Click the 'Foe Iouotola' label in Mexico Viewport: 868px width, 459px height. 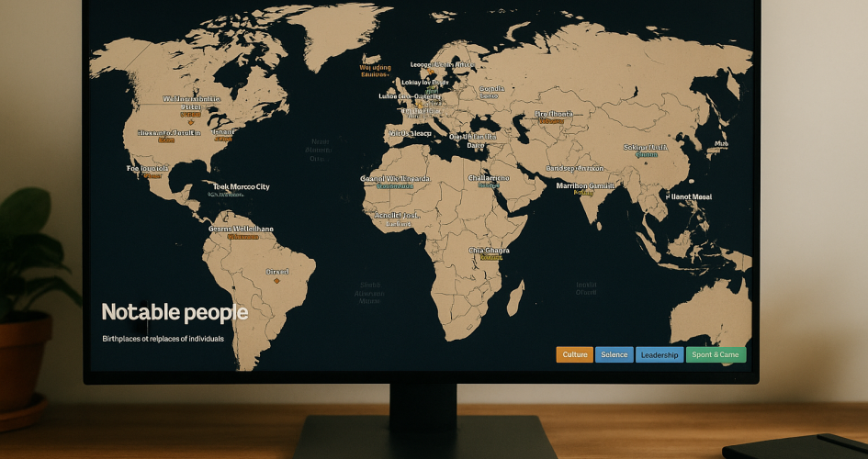pos(147,169)
